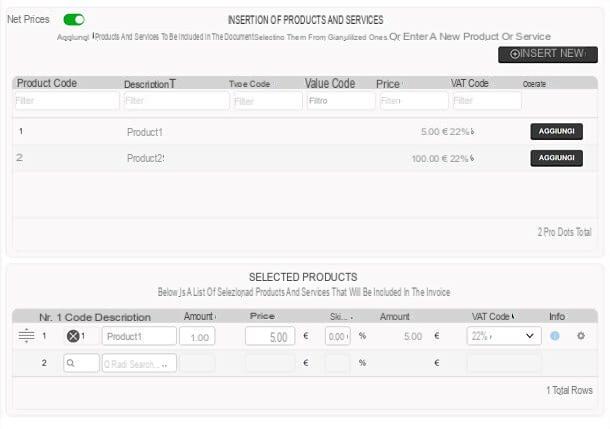610x429 pixels.
Task: Open the 22% VAT Code dropdown
Action: (x=504, y=336)
